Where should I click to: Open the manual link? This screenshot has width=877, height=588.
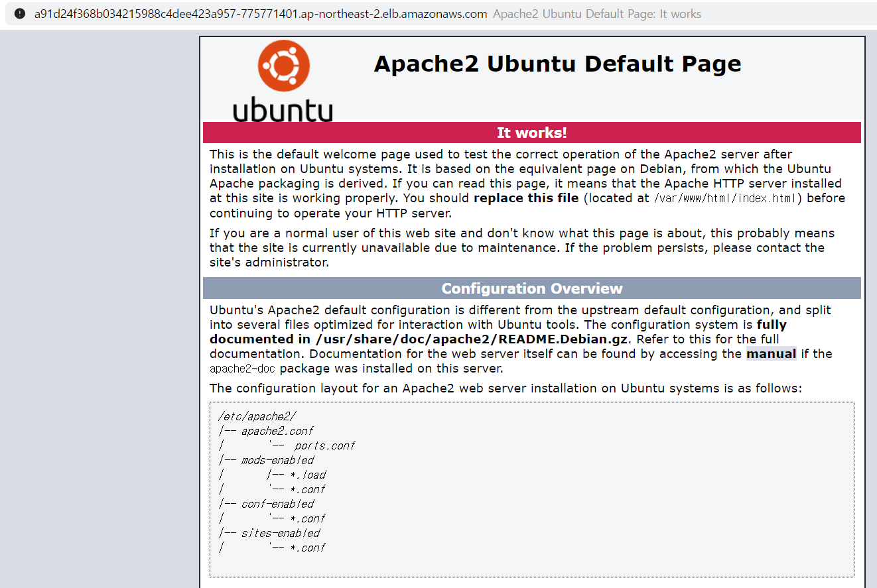[x=771, y=354]
